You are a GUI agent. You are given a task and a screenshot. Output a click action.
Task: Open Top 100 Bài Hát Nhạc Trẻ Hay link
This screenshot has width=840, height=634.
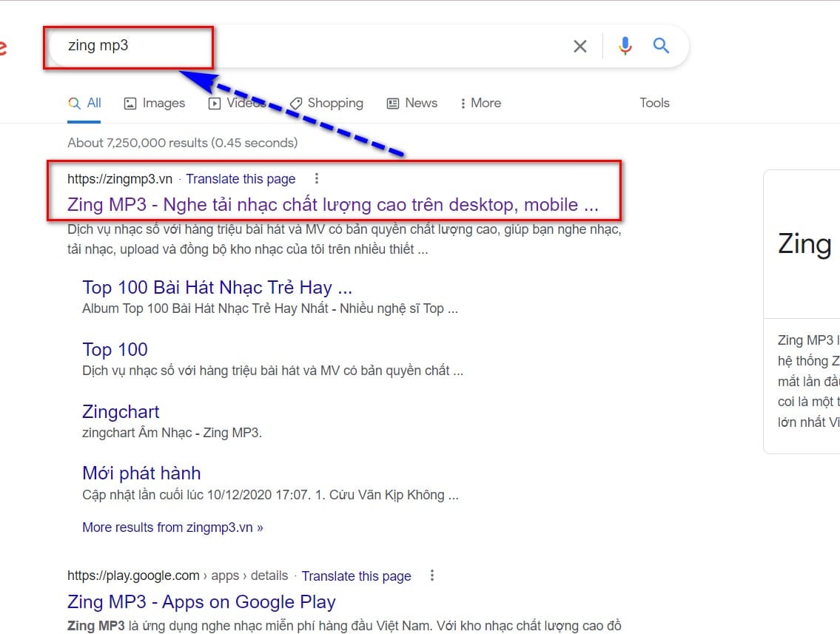(x=217, y=288)
